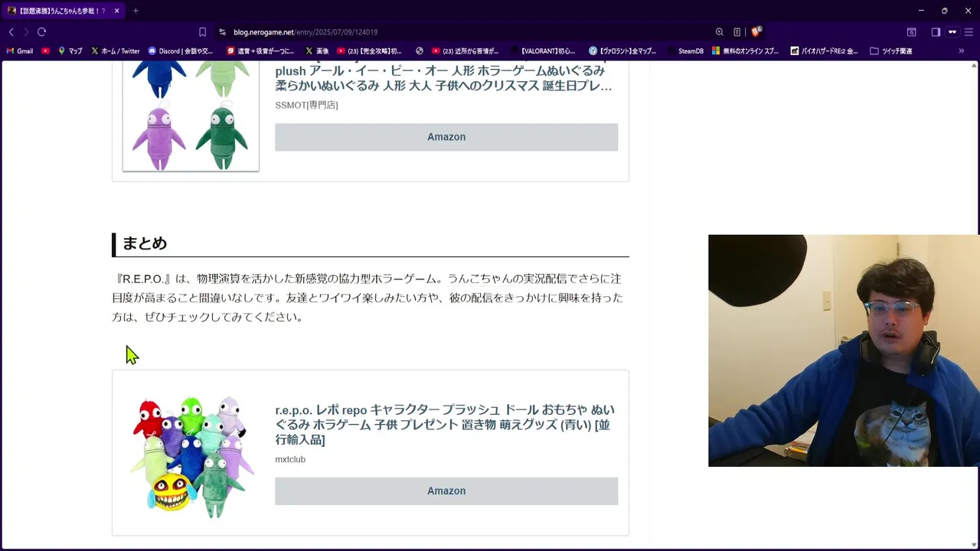This screenshot has width=980, height=551.
Task: Click the streamer webcam overlay
Action: (x=844, y=350)
